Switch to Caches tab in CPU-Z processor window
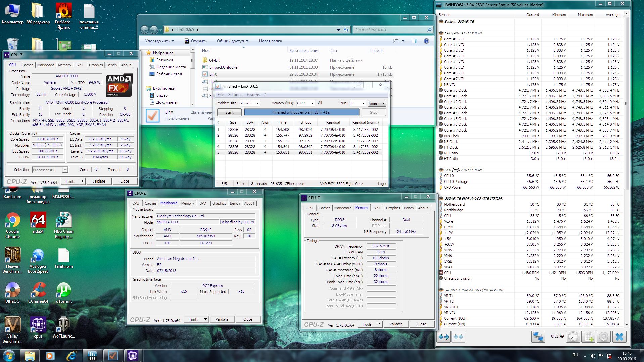 [x=28, y=65]
